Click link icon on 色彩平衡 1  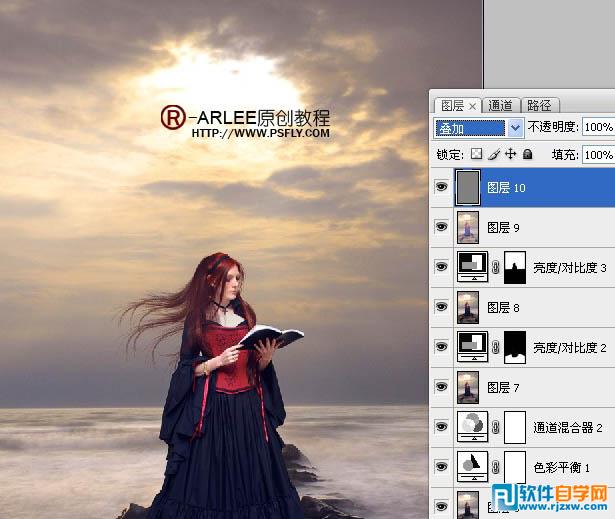click(496, 467)
